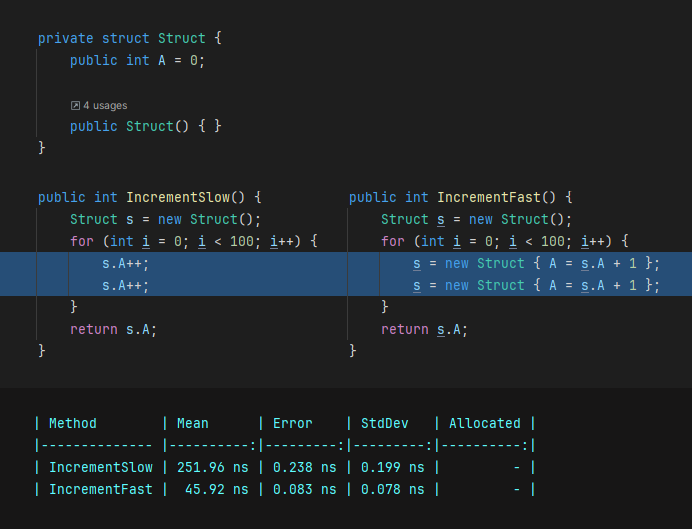This screenshot has width=692, height=529.
Task: Click the 'Method' column header
Action: tap(73, 424)
